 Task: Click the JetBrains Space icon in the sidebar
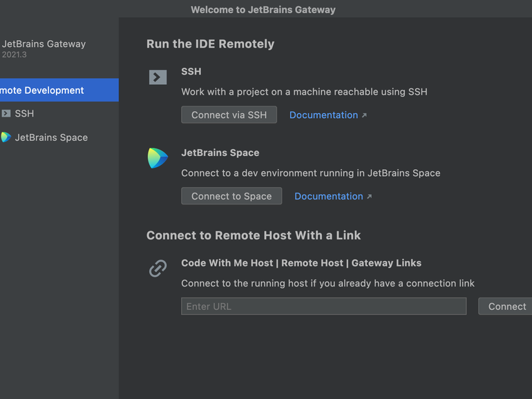tap(6, 137)
